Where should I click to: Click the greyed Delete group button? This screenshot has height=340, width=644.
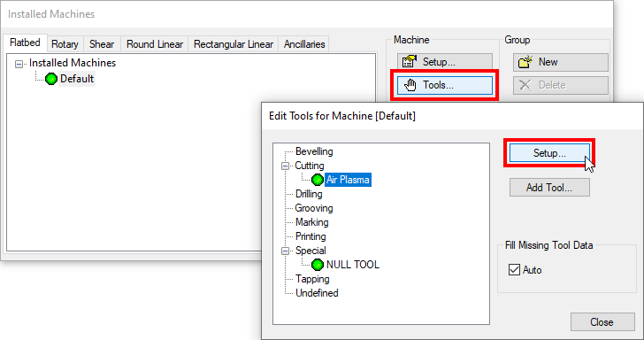coord(561,85)
